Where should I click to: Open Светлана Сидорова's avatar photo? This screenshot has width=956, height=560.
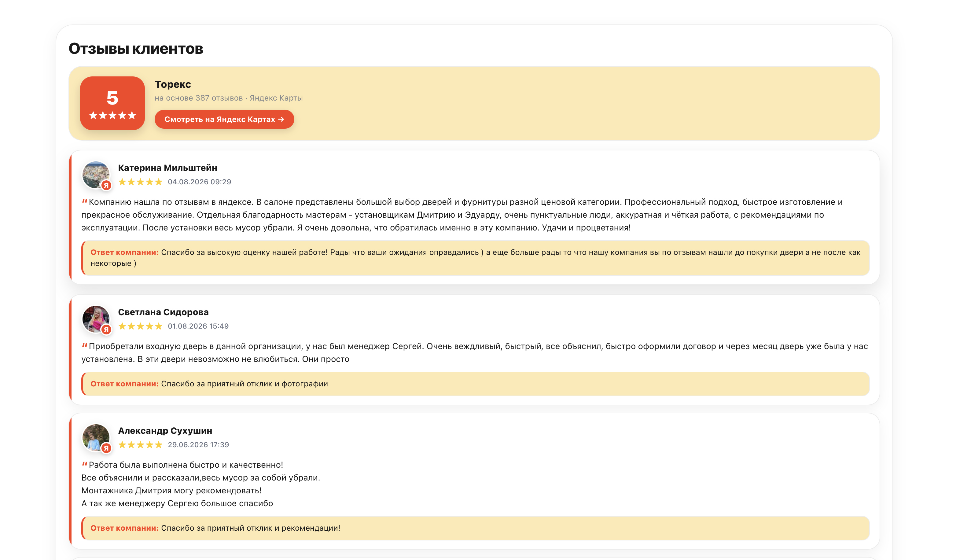pyautogui.click(x=96, y=319)
